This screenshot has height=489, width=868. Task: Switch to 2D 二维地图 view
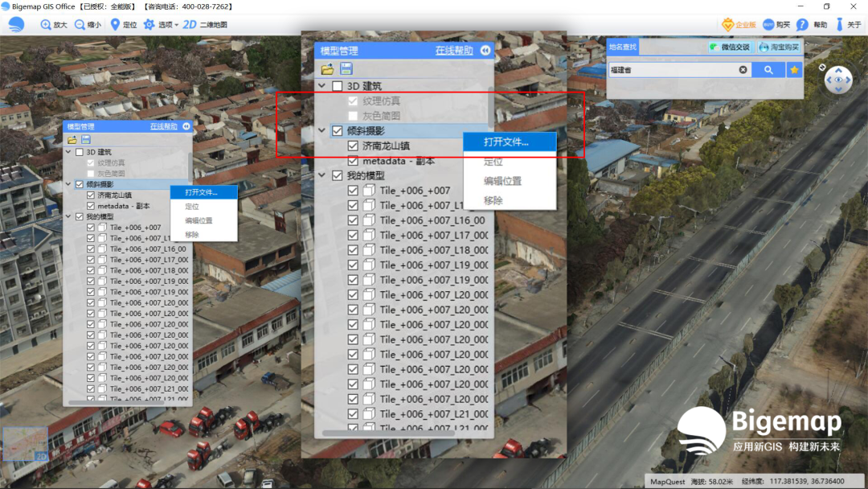pos(205,25)
